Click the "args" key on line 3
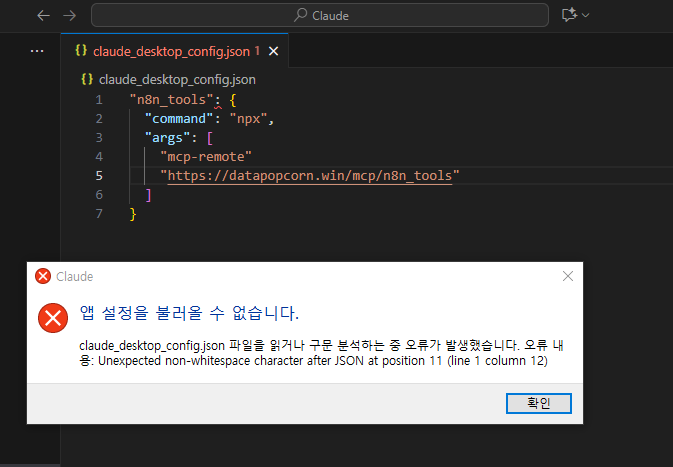 (167, 138)
